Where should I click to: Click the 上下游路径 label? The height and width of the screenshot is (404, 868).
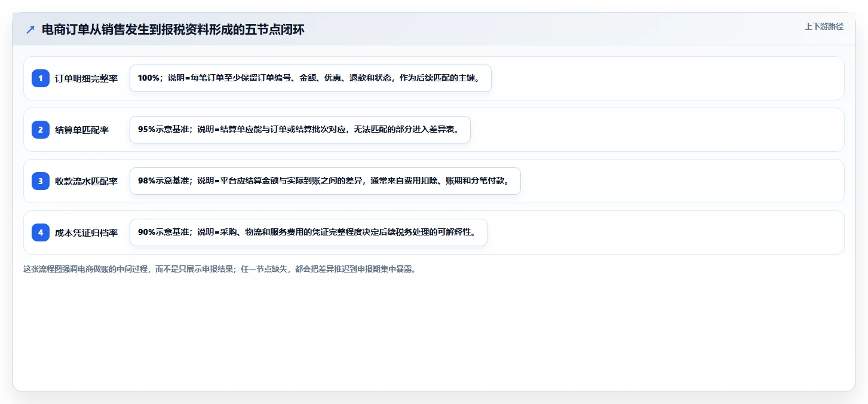pyautogui.click(x=824, y=26)
